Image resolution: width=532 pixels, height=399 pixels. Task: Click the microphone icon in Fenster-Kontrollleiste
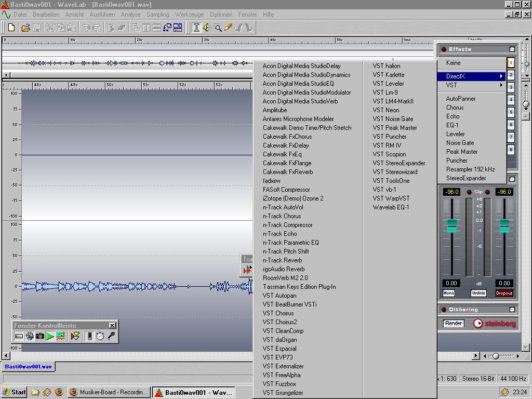coord(111,336)
